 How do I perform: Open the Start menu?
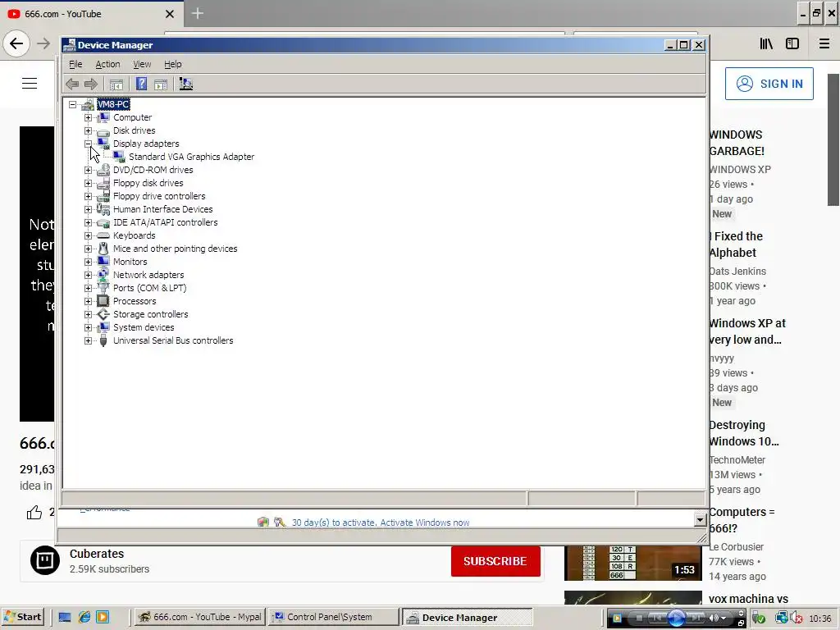pyautogui.click(x=22, y=617)
